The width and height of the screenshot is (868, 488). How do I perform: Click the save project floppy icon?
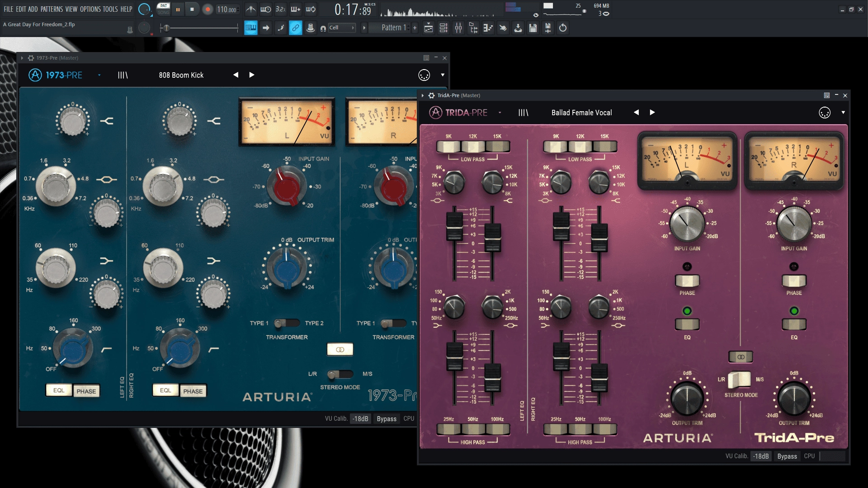(x=533, y=28)
